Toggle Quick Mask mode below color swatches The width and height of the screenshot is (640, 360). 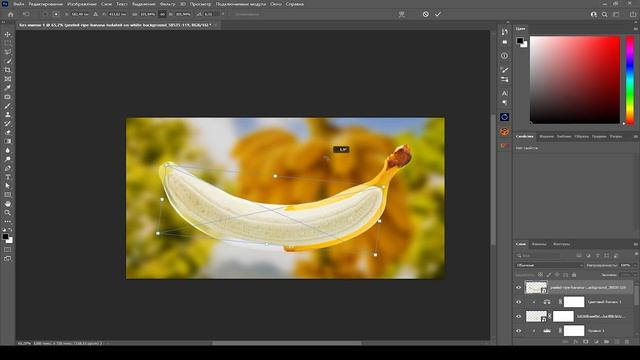click(7, 249)
